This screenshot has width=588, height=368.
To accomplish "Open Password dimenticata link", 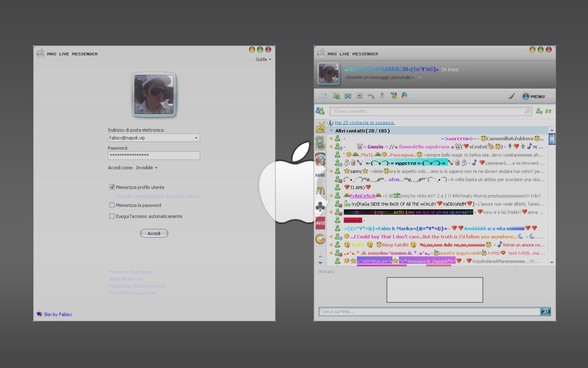I will pos(131,272).
